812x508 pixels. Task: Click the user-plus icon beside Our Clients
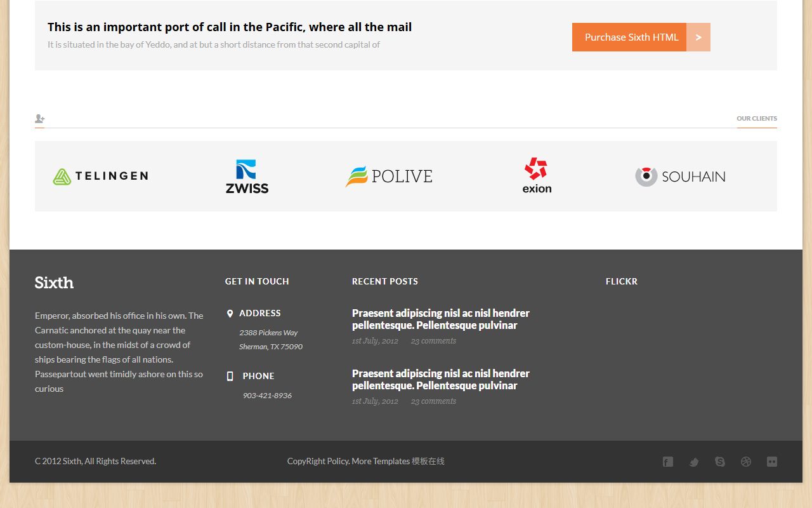tap(40, 119)
